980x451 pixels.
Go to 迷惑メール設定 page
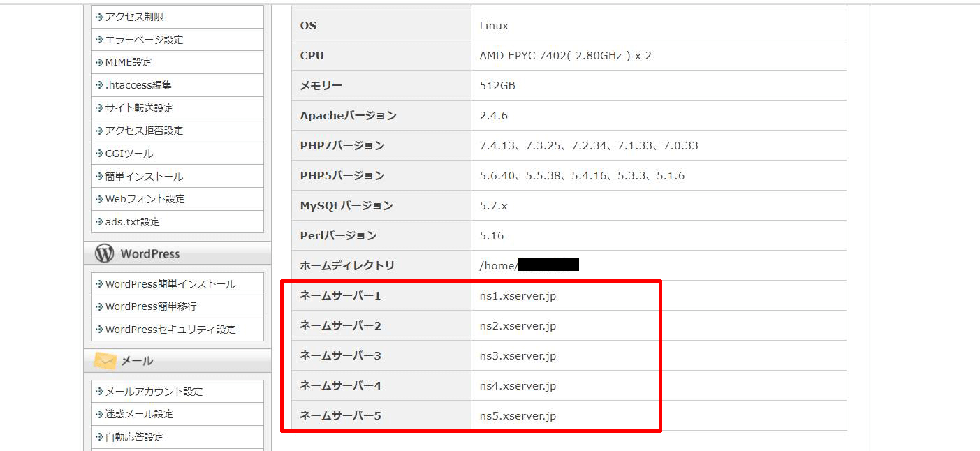click(139, 414)
